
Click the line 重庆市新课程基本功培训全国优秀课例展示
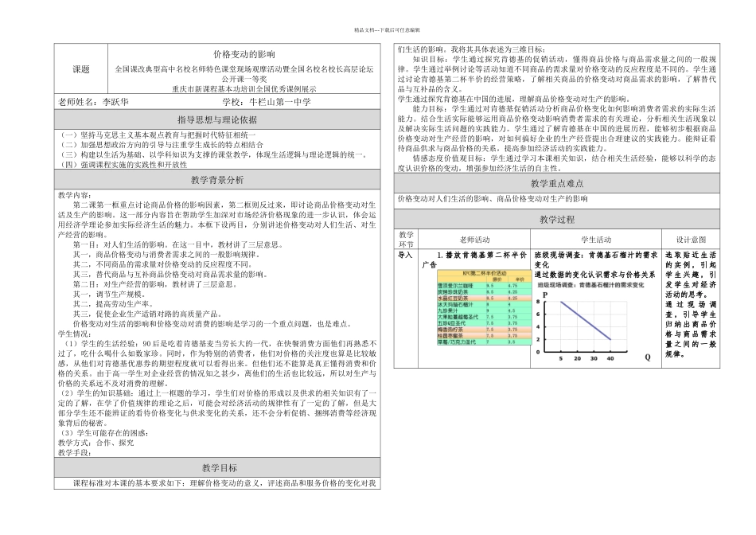pyautogui.click(x=244, y=88)
